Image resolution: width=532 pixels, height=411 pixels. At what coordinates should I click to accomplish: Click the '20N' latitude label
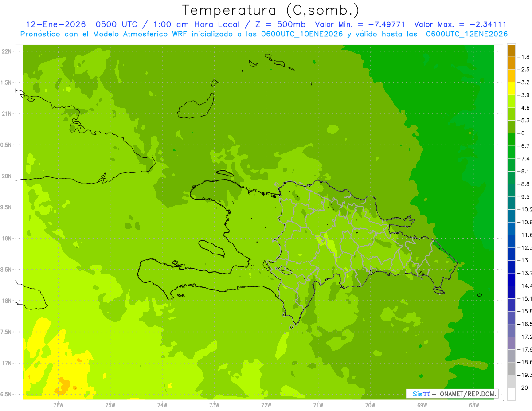[7, 176]
